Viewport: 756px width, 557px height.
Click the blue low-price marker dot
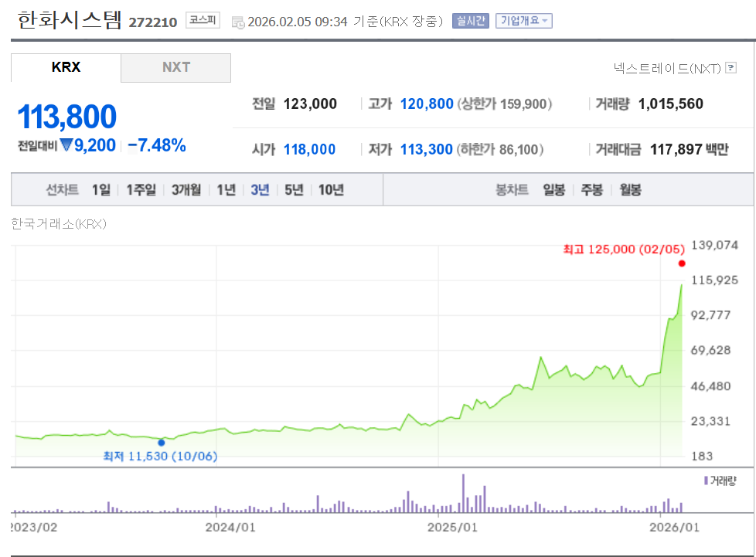point(162,443)
